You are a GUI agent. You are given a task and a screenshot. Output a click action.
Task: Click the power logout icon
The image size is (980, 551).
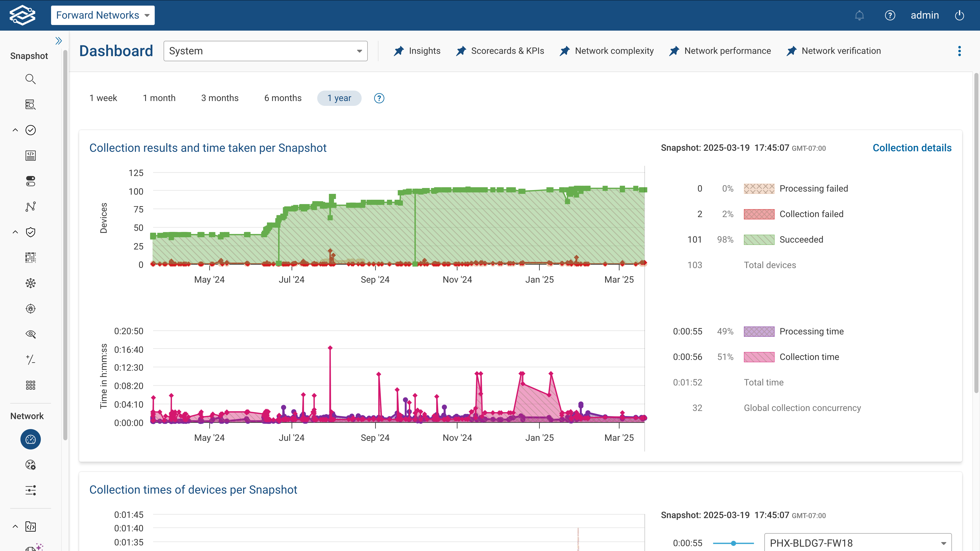click(960, 15)
